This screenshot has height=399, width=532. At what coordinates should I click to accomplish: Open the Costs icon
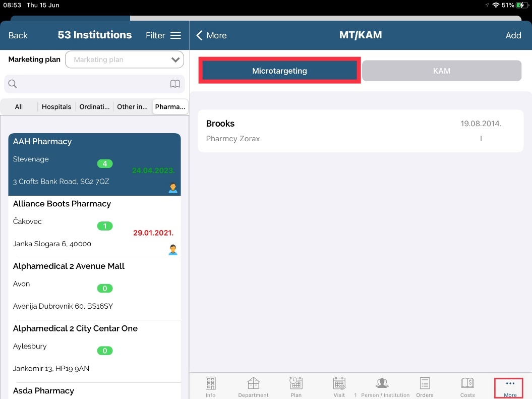[467, 384]
